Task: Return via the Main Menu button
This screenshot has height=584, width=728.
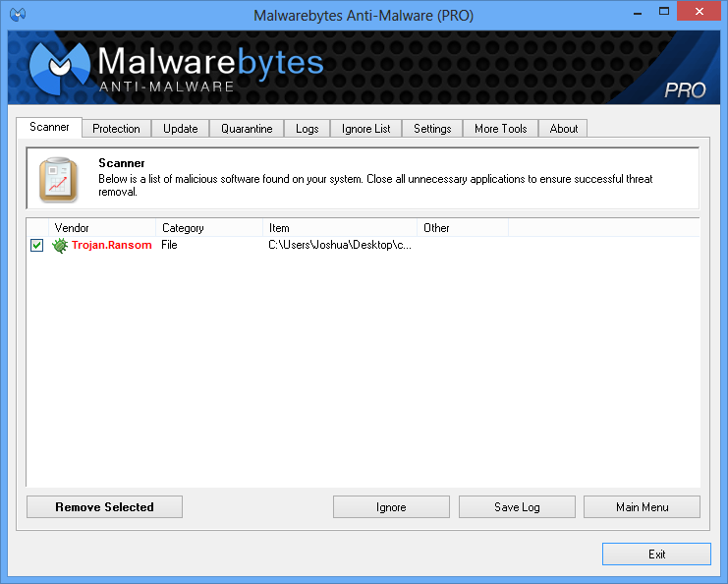Action: 642,507
